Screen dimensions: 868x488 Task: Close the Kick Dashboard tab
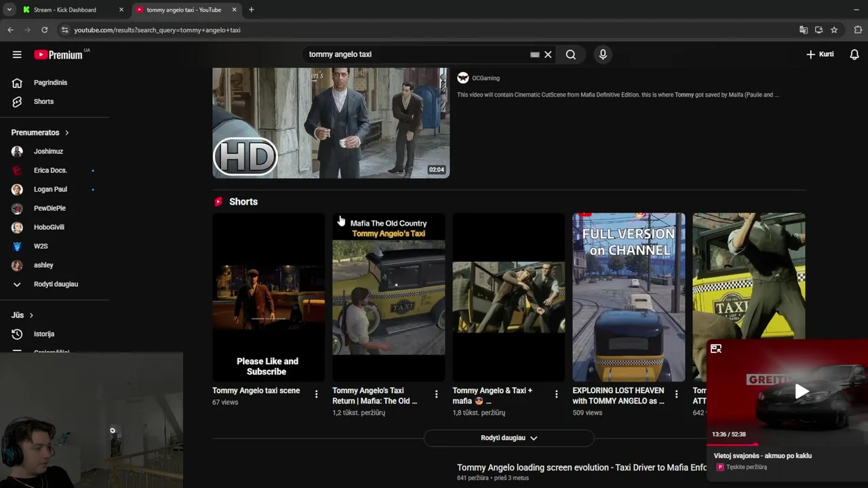coord(121,9)
